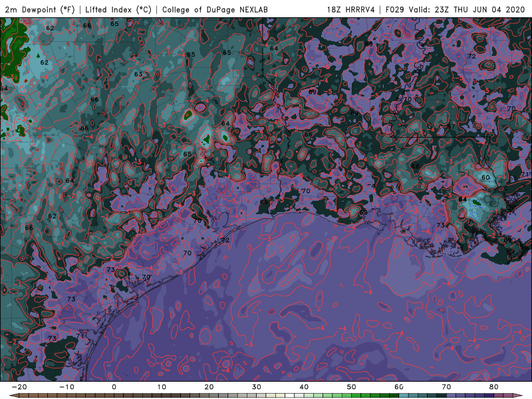Click the "F029" forecast hour text

[x=394, y=9]
